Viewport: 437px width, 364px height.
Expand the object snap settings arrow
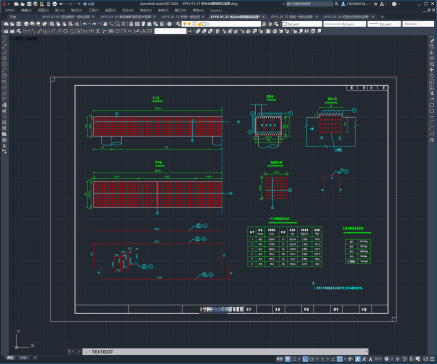point(344,359)
